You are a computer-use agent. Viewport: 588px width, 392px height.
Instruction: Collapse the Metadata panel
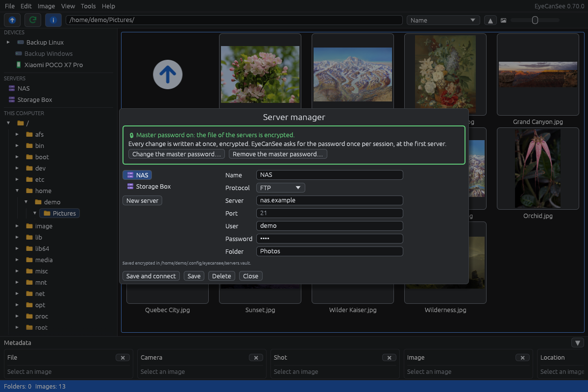(x=578, y=343)
